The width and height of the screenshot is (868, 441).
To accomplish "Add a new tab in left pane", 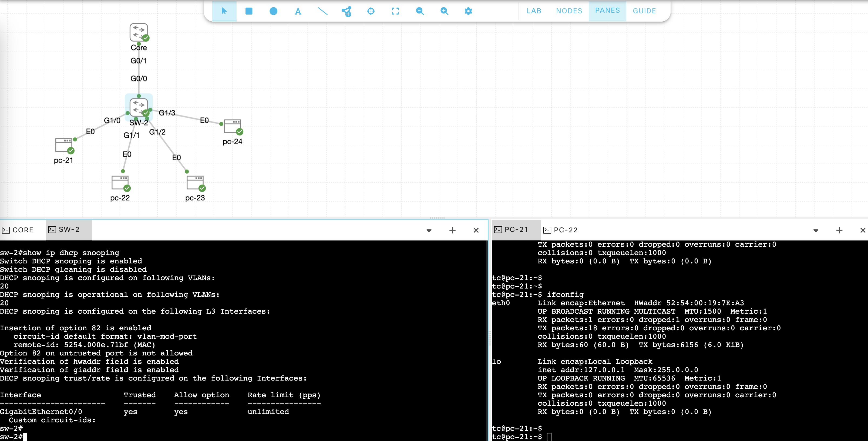I will coord(452,230).
